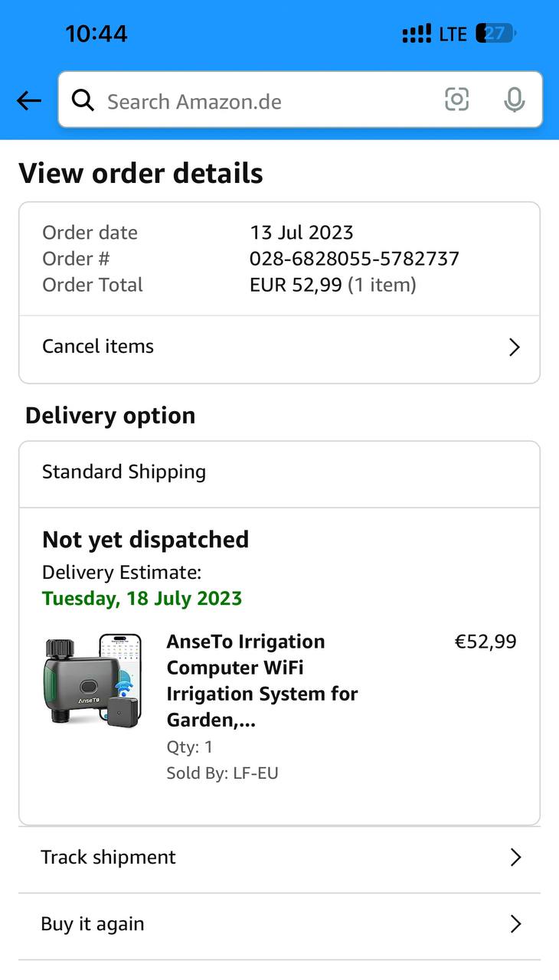
Task: Click the chevron beside Cancel items
Action: 514,348
